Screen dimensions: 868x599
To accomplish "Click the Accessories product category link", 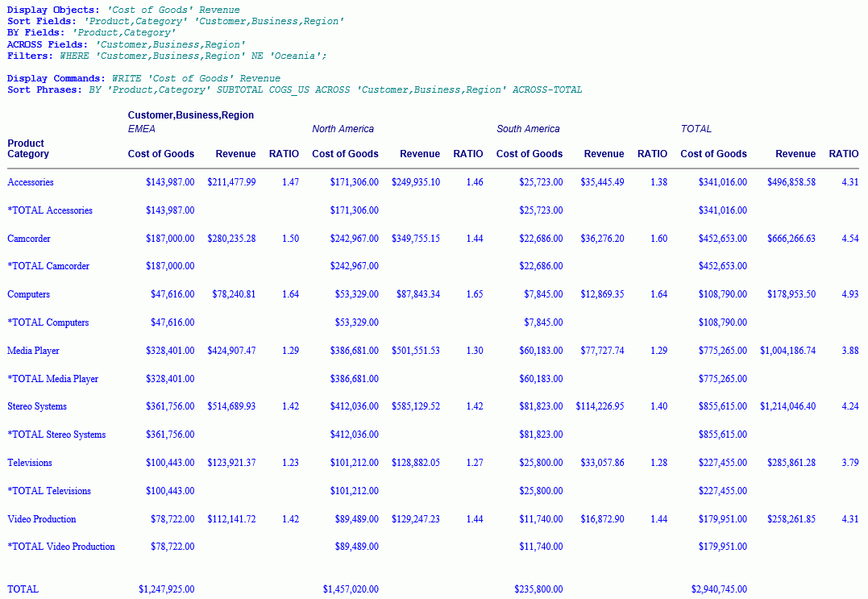I will (31, 182).
